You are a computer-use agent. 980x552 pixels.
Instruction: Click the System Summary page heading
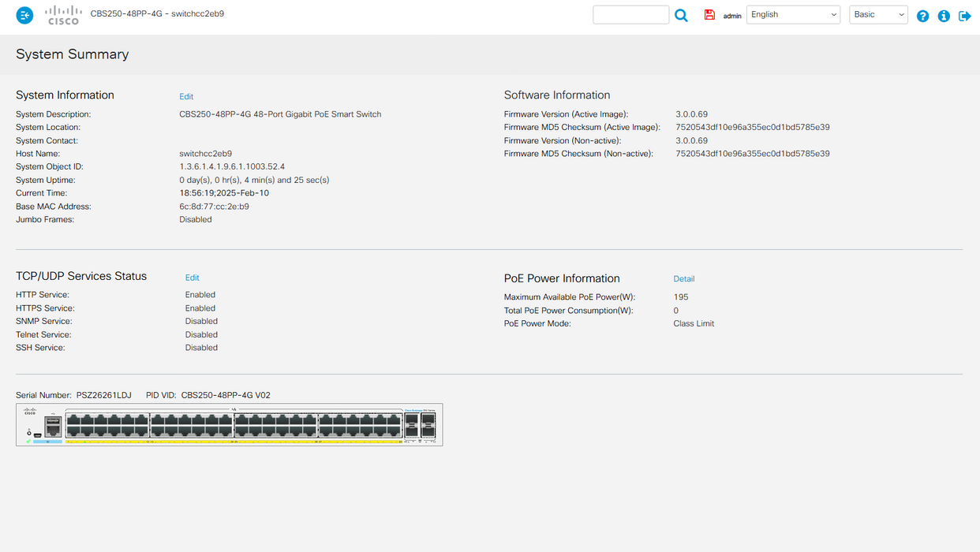[x=73, y=54]
